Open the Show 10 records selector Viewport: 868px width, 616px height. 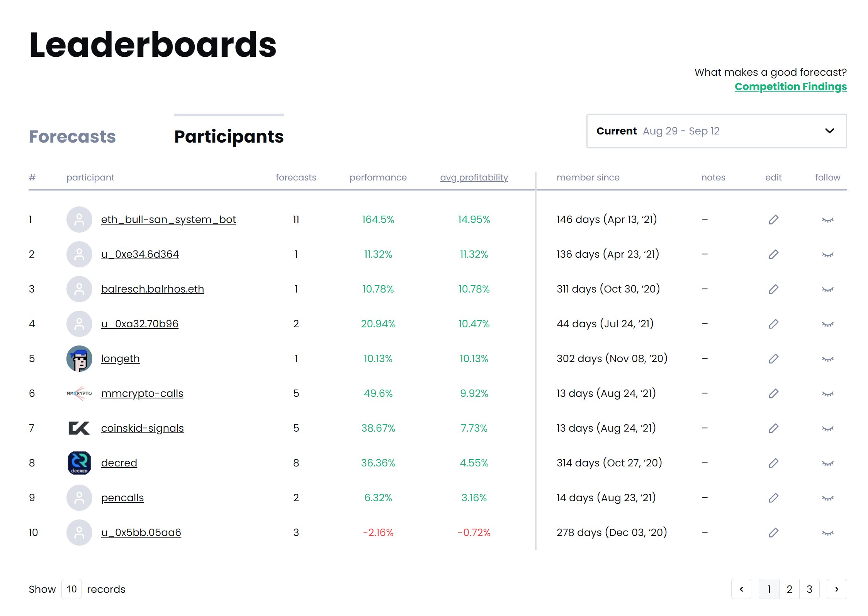click(x=71, y=589)
